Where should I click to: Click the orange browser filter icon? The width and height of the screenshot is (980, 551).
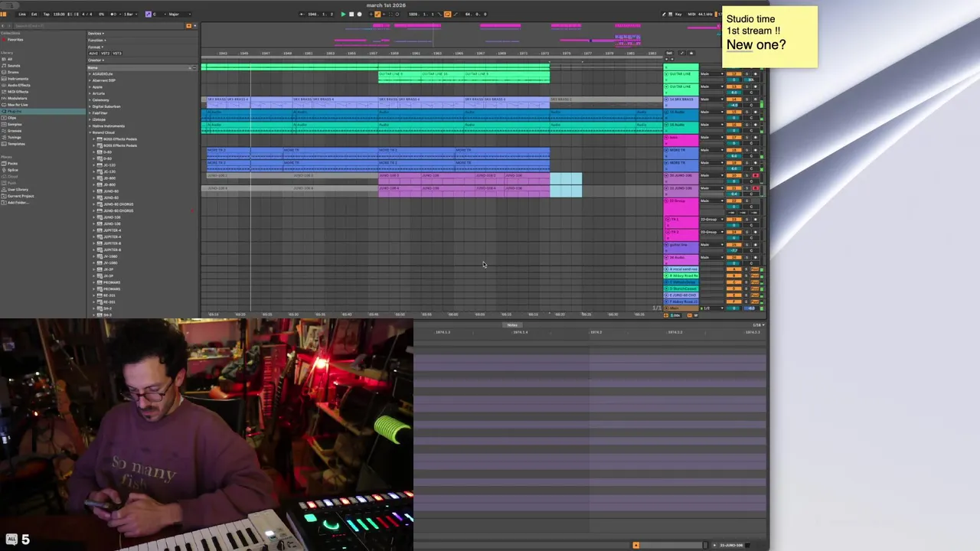tap(188, 25)
